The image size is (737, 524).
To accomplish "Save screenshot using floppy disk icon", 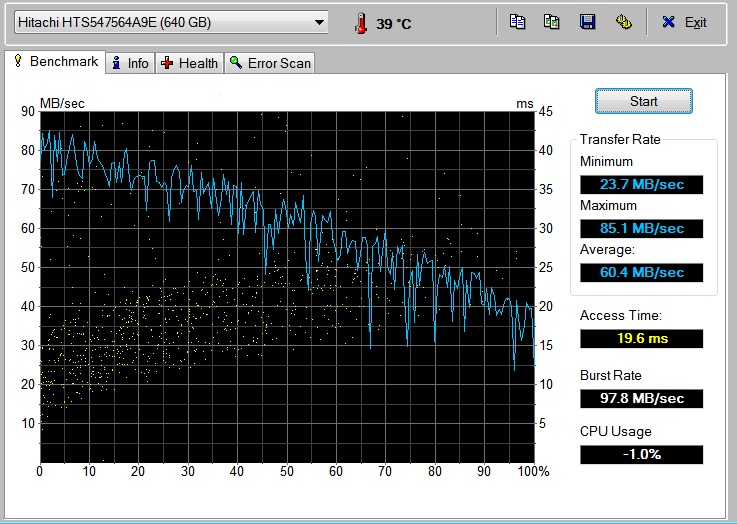I will (x=588, y=22).
